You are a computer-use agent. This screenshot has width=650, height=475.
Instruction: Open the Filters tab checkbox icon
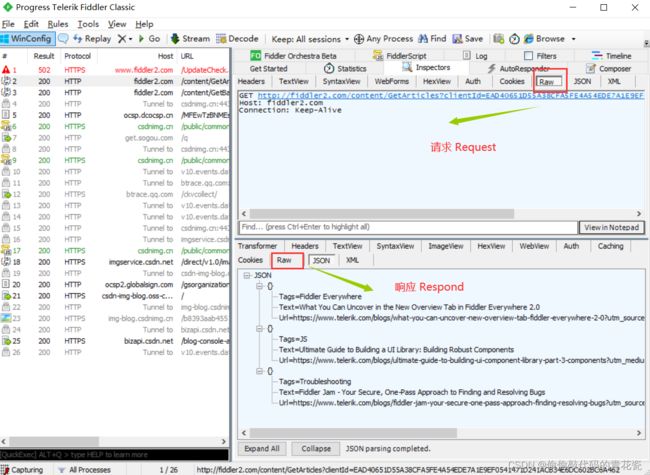(528, 56)
